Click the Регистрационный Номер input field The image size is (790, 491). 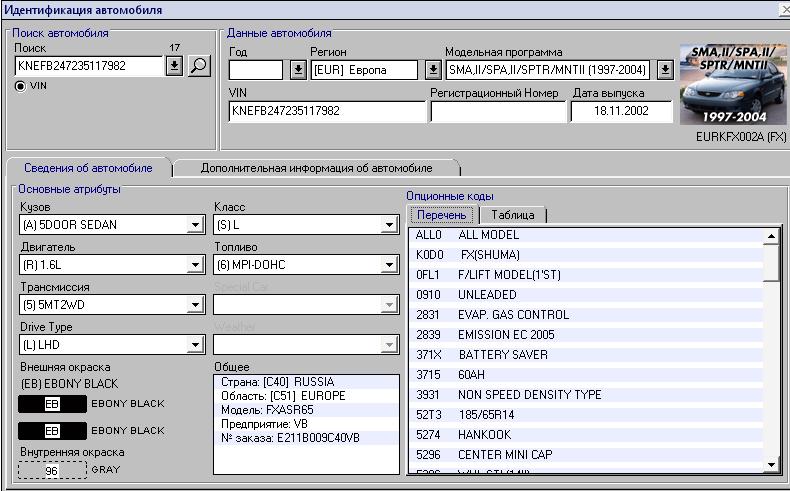coord(496,111)
